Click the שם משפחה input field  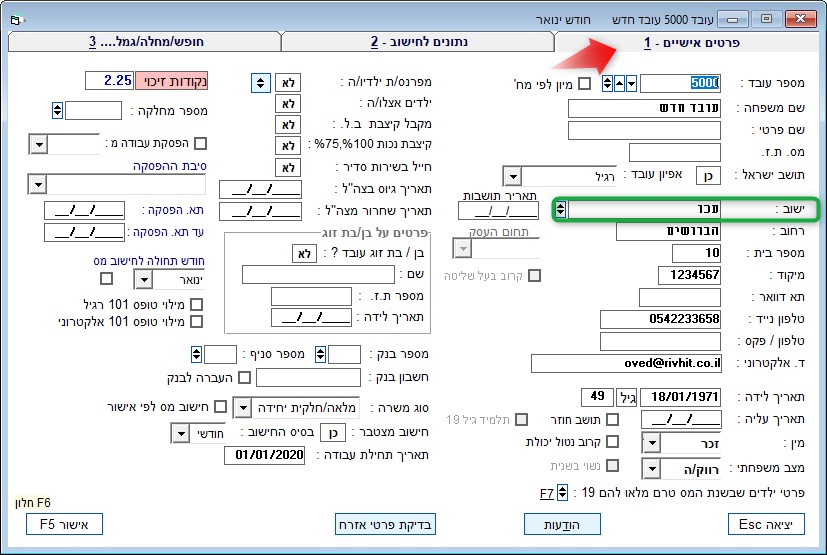[644, 109]
